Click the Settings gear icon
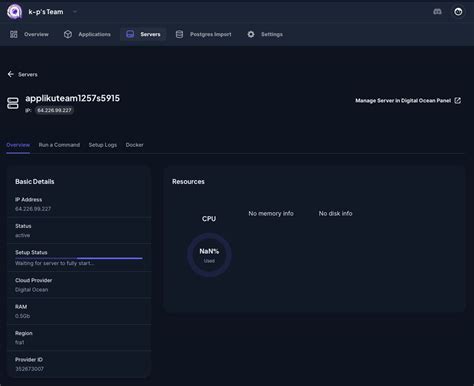474x386 pixels. click(251, 34)
